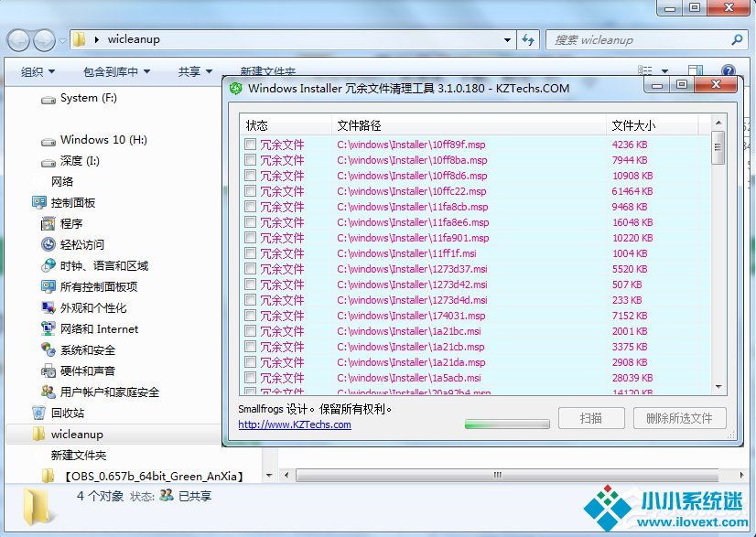Click the Explorer help question icon
This screenshot has width=756, height=537.
729,70
